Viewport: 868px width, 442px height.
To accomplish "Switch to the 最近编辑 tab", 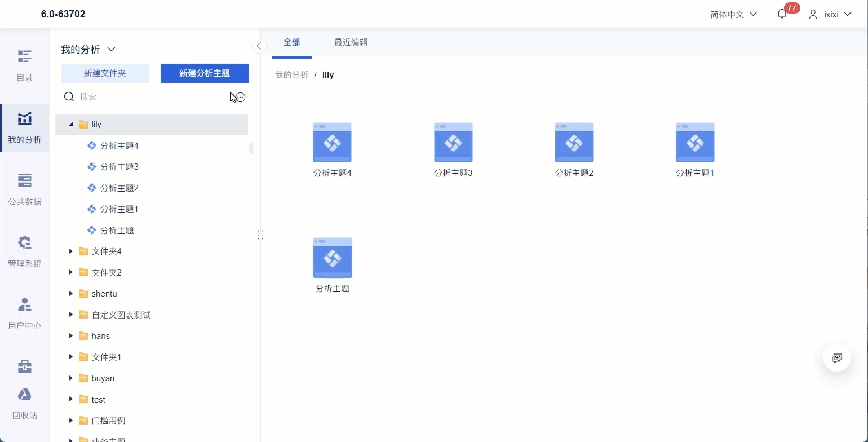I will pyautogui.click(x=351, y=42).
